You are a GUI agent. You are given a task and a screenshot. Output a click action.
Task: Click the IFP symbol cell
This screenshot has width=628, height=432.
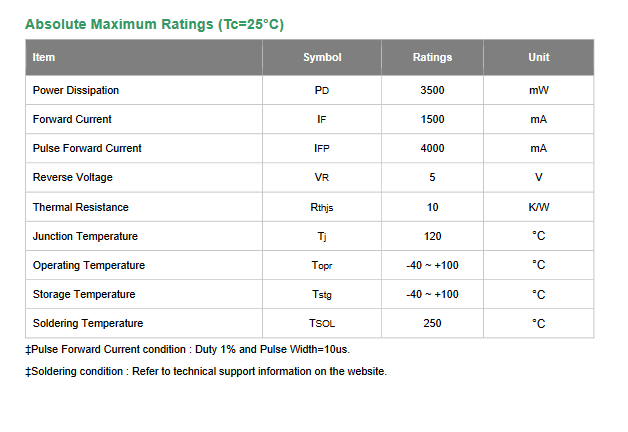click(322, 149)
